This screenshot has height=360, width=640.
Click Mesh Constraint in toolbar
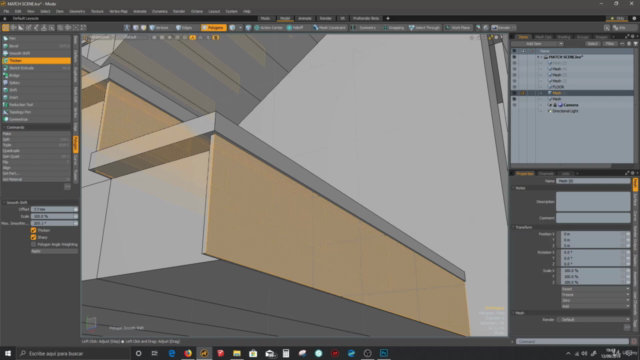coord(329,27)
